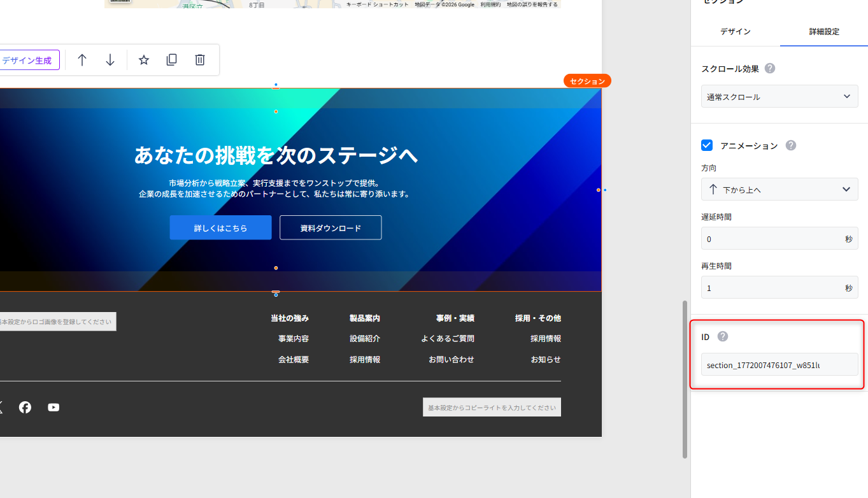The width and height of the screenshot is (868, 498).
Task: Click the 遅延時間 input field
Action: point(771,239)
